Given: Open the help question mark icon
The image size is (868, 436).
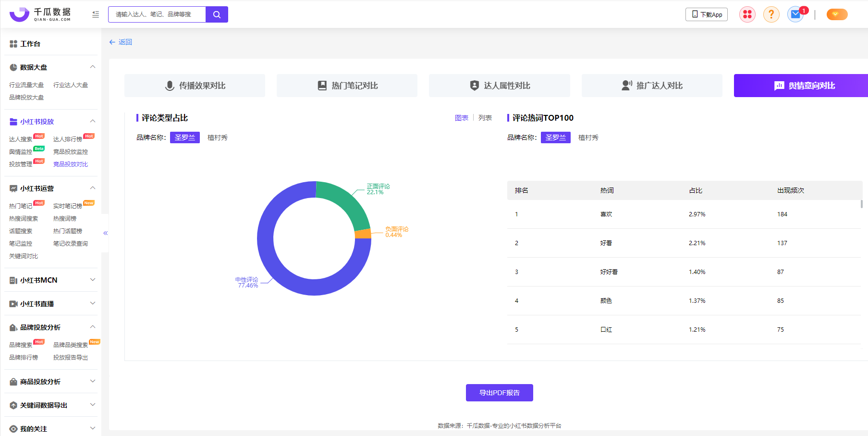Looking at the screenshot, I should point(771,14).
